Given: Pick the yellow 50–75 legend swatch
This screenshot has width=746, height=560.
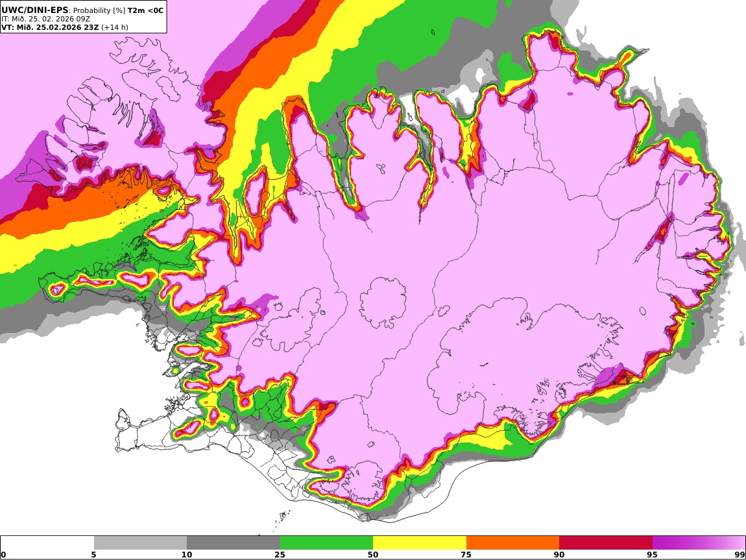Looking at the screenshot, I should 420,542.
